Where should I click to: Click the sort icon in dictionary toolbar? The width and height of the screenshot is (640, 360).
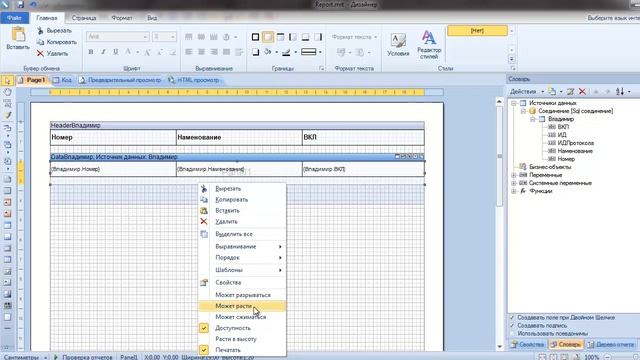(620, 91)
